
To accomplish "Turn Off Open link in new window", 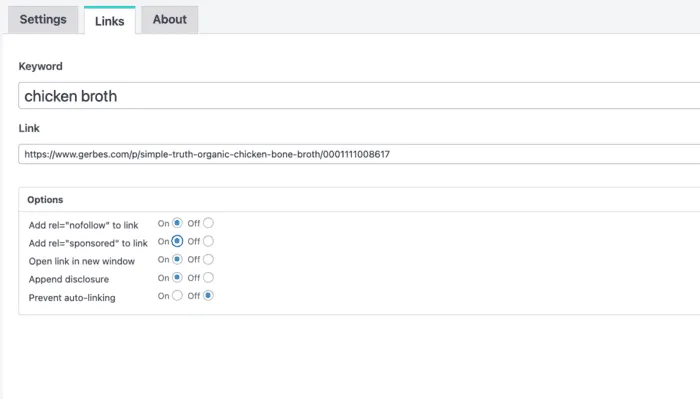I will [x=208, y=259].
